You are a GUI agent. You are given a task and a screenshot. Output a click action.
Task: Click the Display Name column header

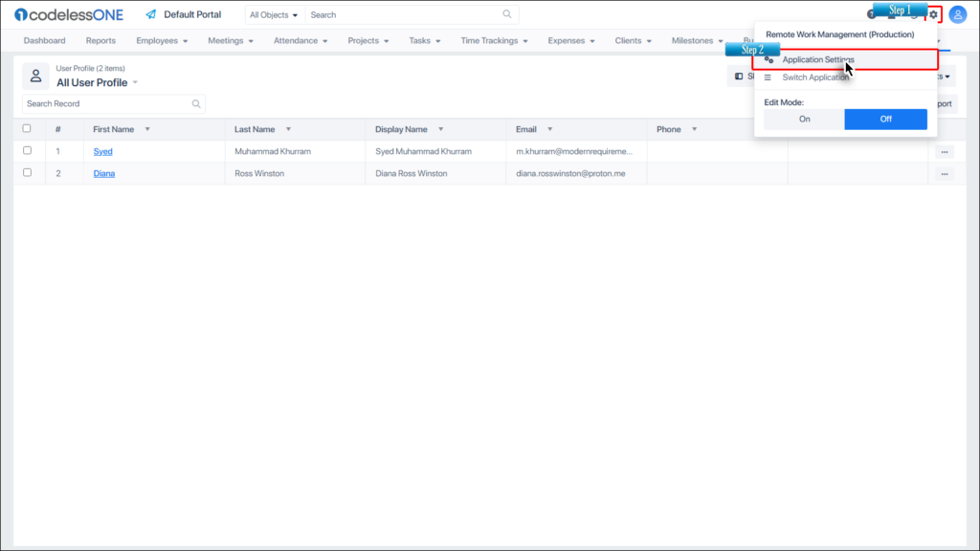pyautogui.click(x=401, y=129)
